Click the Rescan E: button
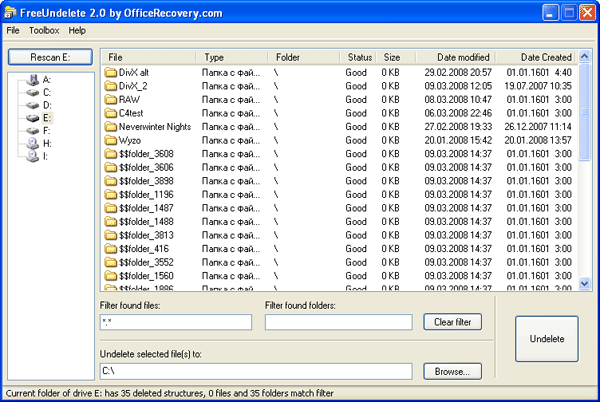 tap(50, 57)
